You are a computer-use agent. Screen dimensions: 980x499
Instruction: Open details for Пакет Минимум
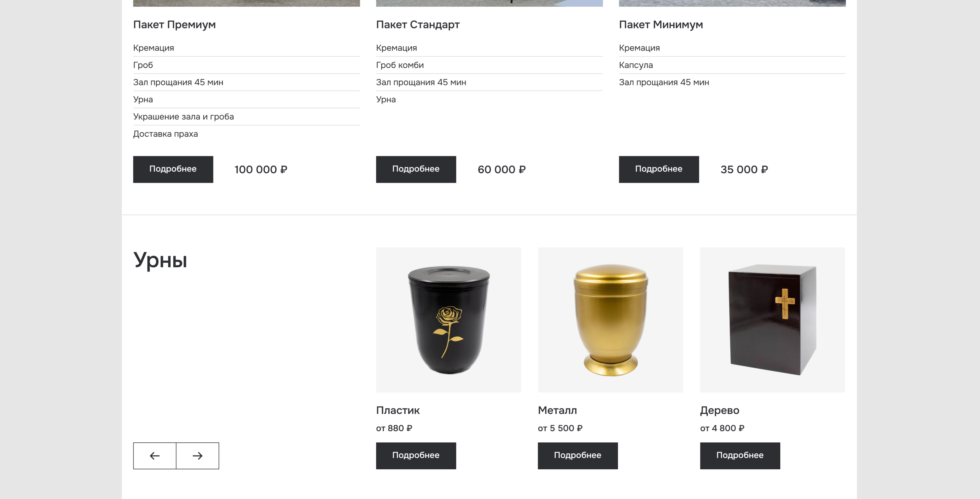pos(658,169)
